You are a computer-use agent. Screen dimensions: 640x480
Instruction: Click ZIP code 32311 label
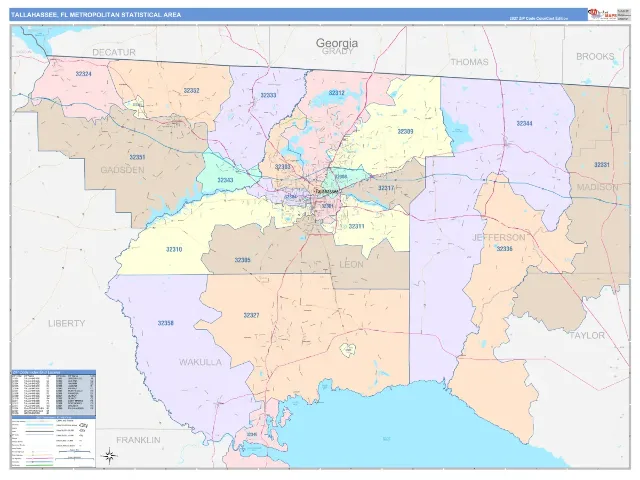pyautogui.click(x=356, y=226)
